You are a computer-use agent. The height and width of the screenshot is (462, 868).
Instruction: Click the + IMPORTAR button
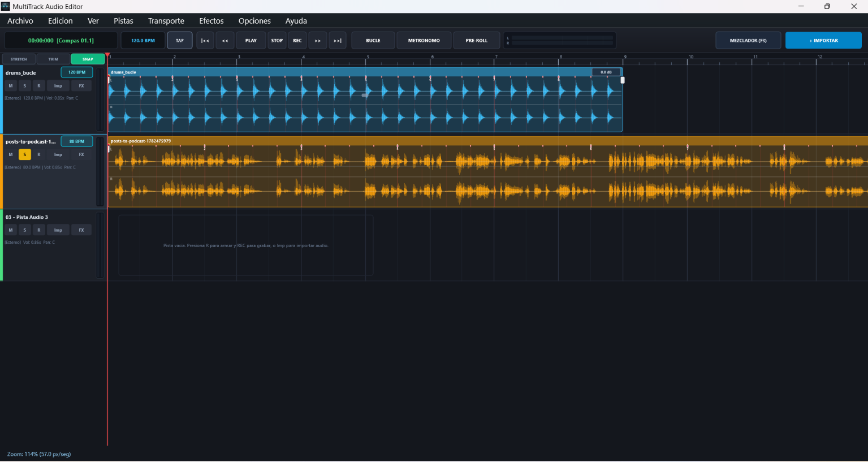pos(823,41)
